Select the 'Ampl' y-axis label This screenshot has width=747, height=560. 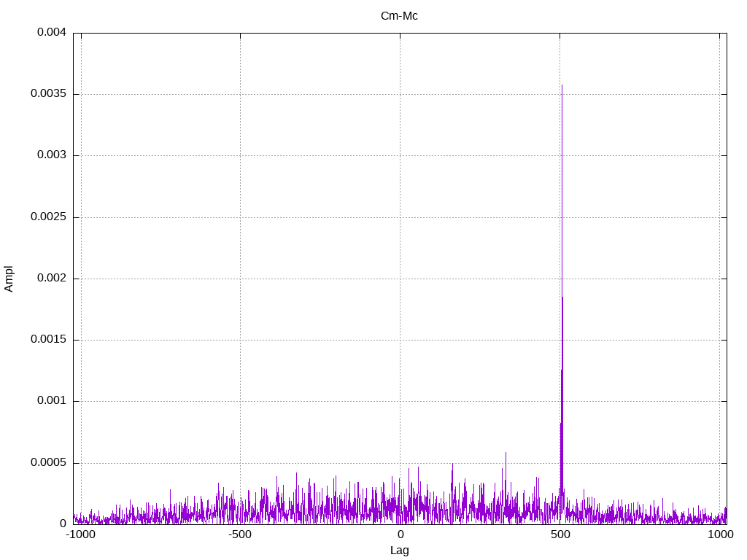click(x=9, y=279)
